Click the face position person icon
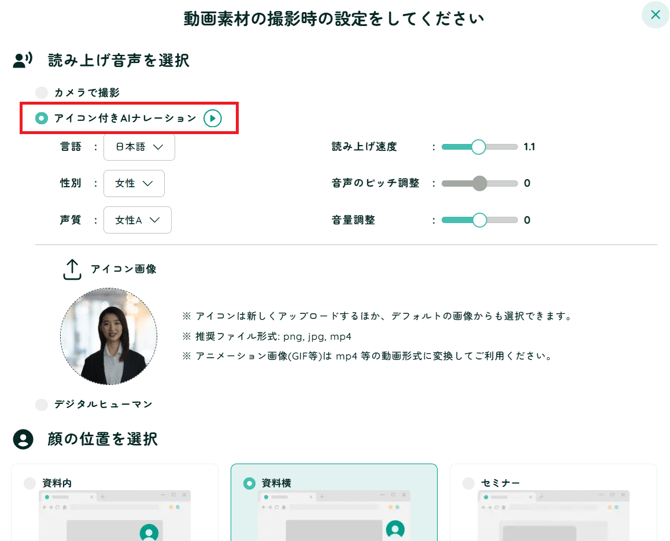Viewport: 670px width, 541px height. click(x=23, y=439)
